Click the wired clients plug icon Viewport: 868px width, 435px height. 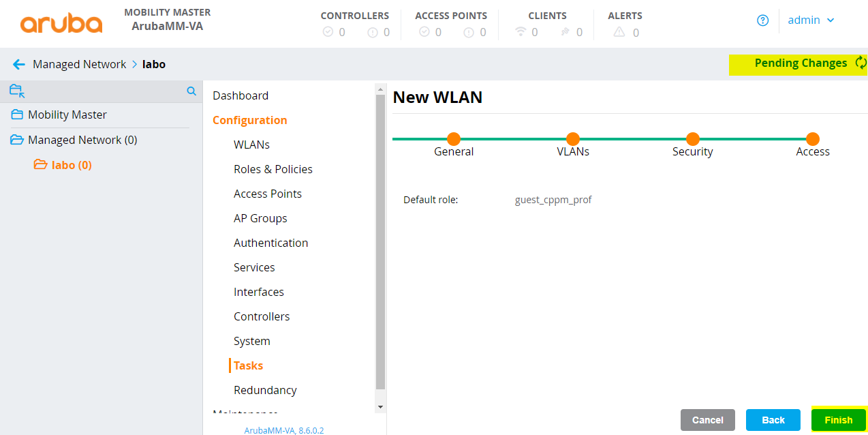tap(565, 32)
